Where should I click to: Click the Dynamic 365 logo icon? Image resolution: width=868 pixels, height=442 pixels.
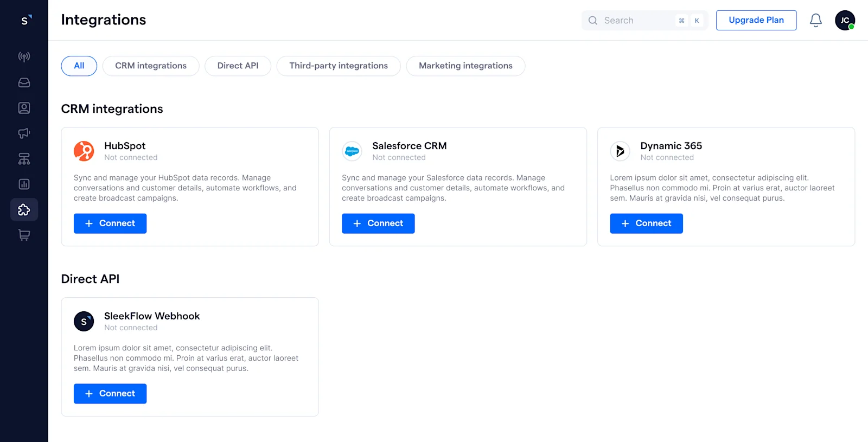click(620, 151)
